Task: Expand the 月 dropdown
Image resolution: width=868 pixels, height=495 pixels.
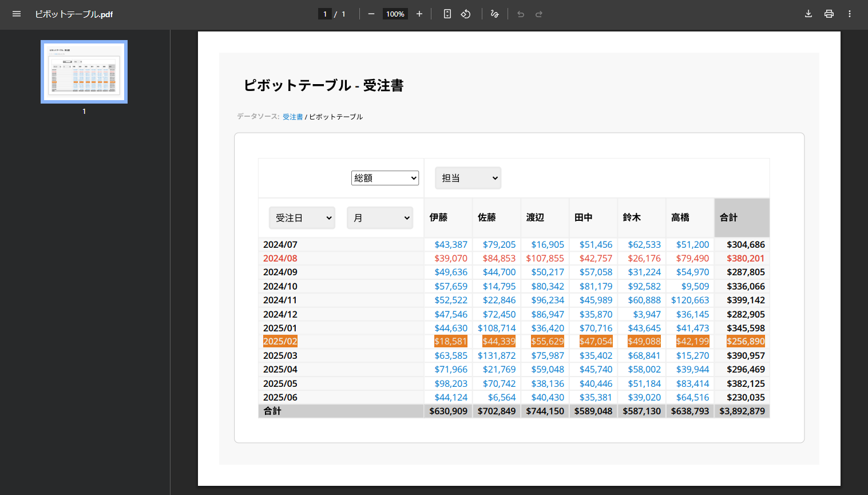Action: (380, 218)
